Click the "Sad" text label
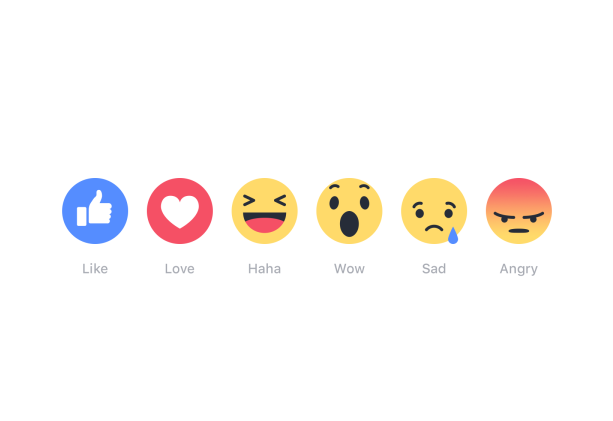Image resolution: width=613 pixels, height=421 pixels. 434,269
